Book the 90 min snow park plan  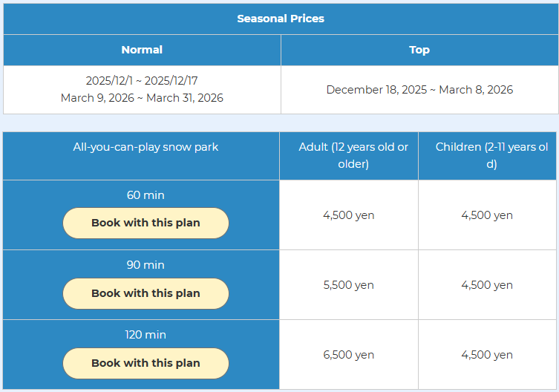click(146, 293)
